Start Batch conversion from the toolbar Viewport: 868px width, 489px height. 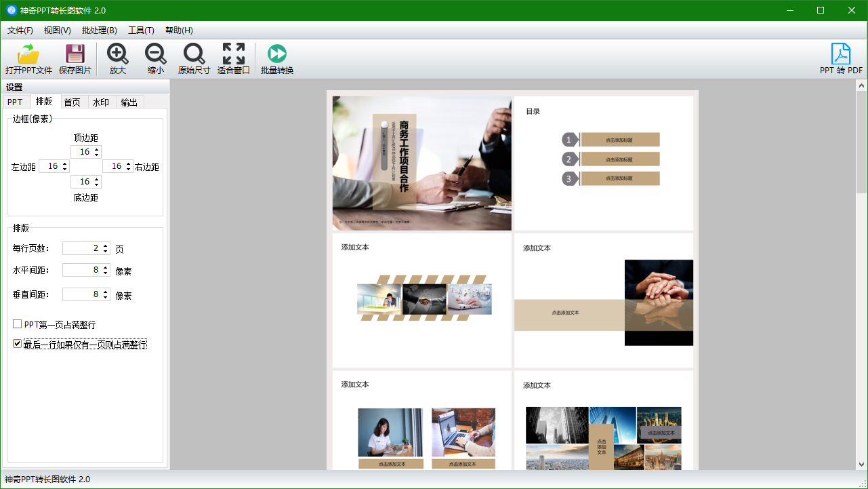pos(276,54)
